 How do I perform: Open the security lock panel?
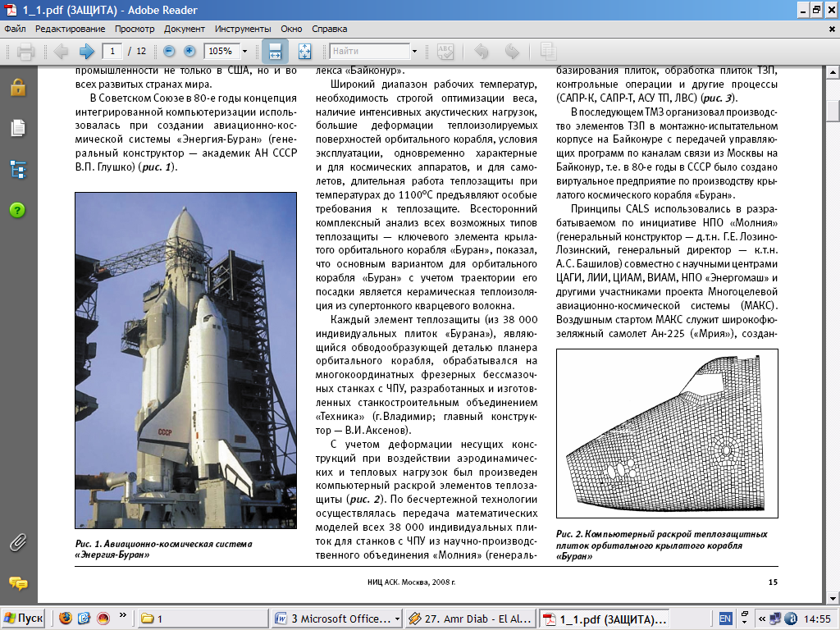click(x=18, y=87)
